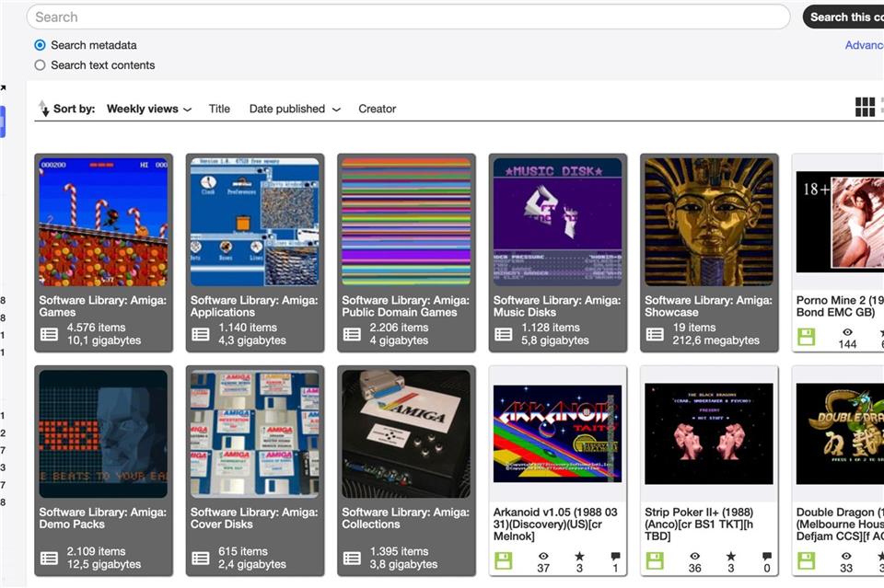Click the star favorites icon on Arkanoid
Image resolution: width=884 pixels, height=588 pixels.
pyautogui.click(x=581, y=556)
